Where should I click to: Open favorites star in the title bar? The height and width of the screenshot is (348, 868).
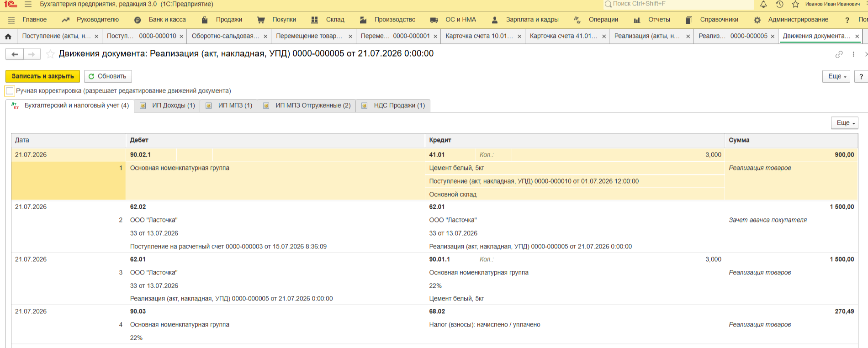[795, 4]
